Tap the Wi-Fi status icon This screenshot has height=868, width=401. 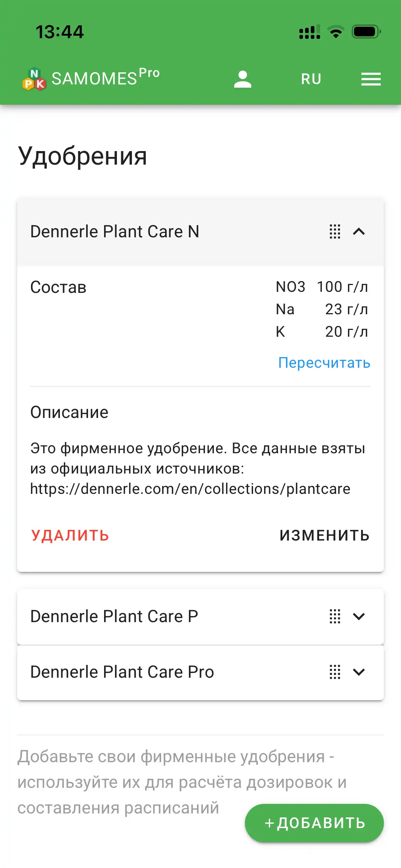335,32
